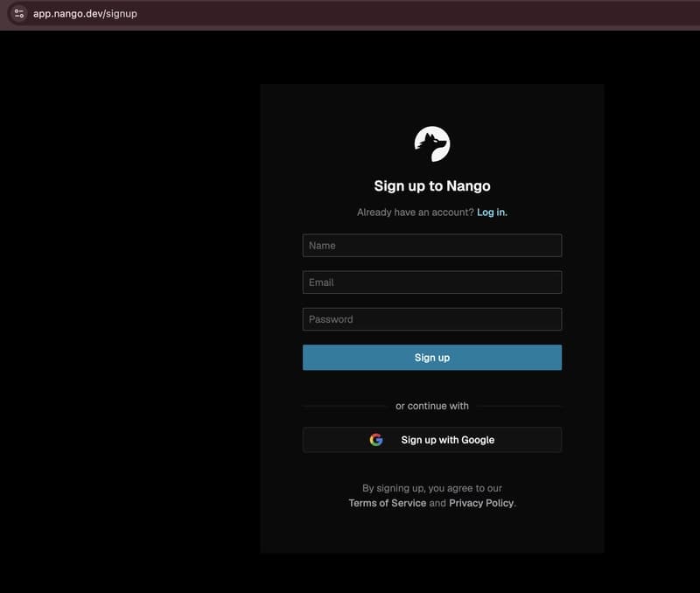The width and height of the screenshot is (700, 593).
Task: Open site information icon in address bar
Action: pos(19,13)
